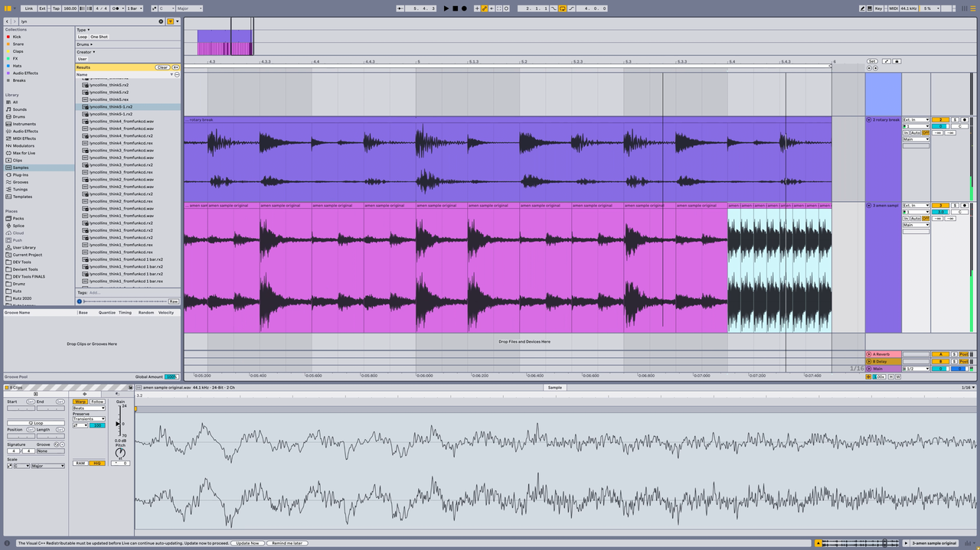This screenshot has width=980, height=550.
Task: Click the Raw preview button
Action: click(174, 301)
